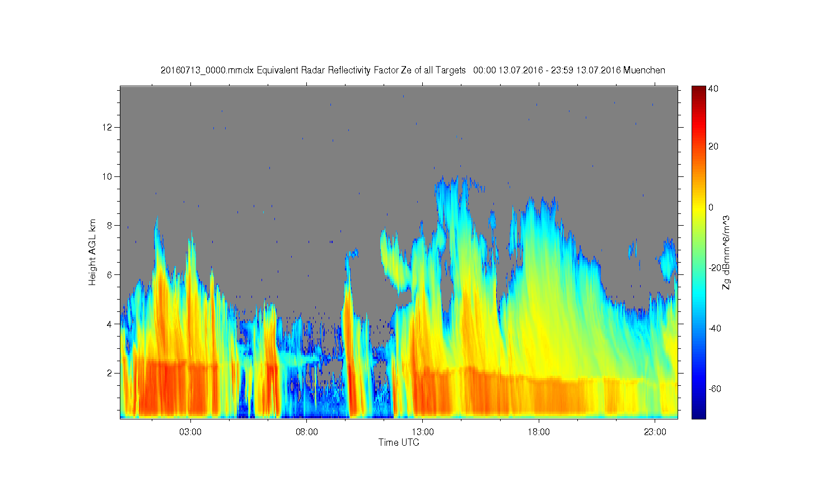Image resolution: width=840 pixels, height=504 pixels.
Task: Click the height tick label 6
Action: click(110, 274)
